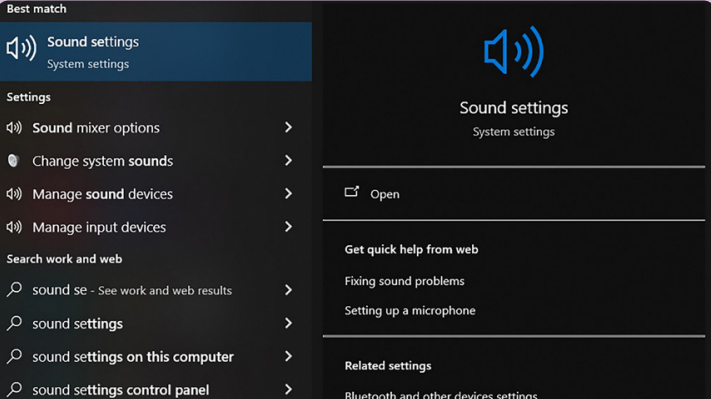
Task: Expand Change system sounds chevron
Action: (288, 161)
